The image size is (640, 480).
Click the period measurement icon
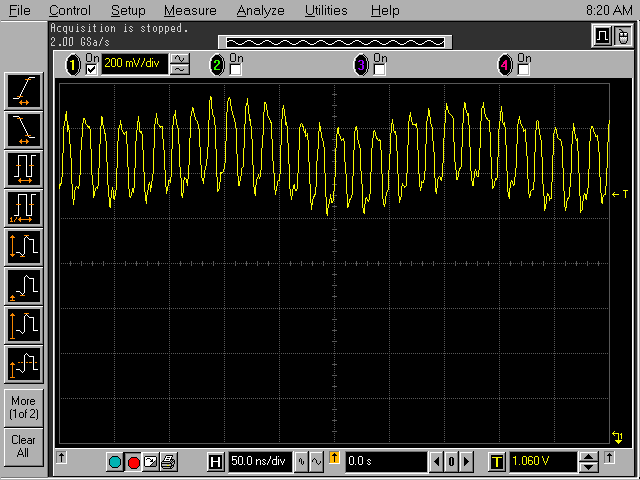pyautogui.click(x=23, y=167)
